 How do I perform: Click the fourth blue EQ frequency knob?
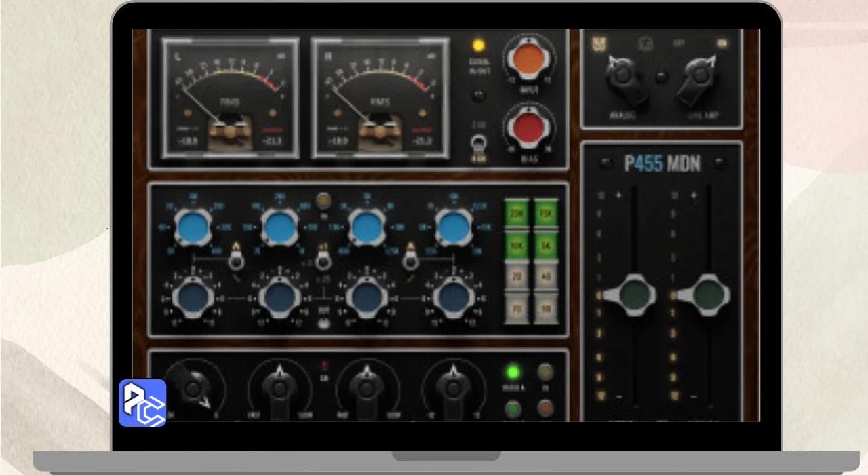pyautogui.click(x=454, y=227)
